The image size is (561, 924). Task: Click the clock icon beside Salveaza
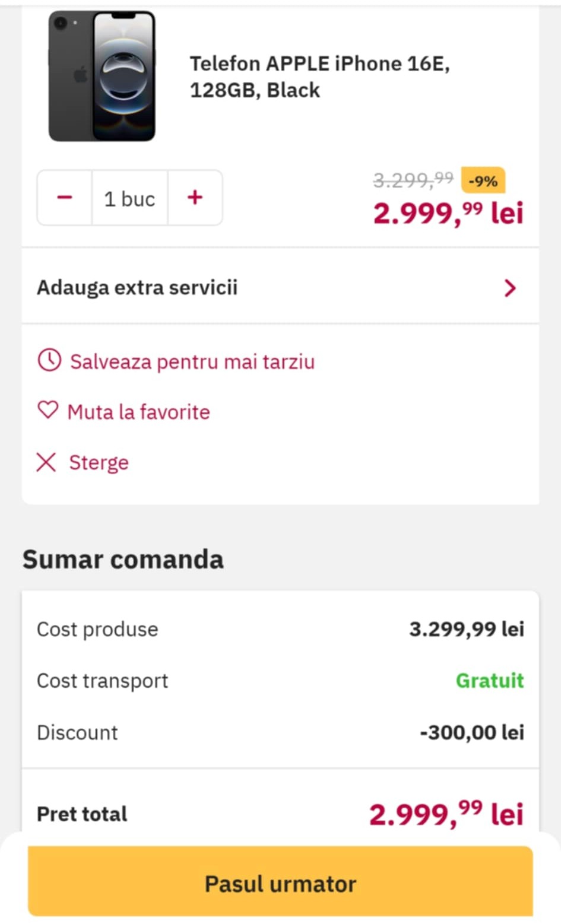coord(49,360)
